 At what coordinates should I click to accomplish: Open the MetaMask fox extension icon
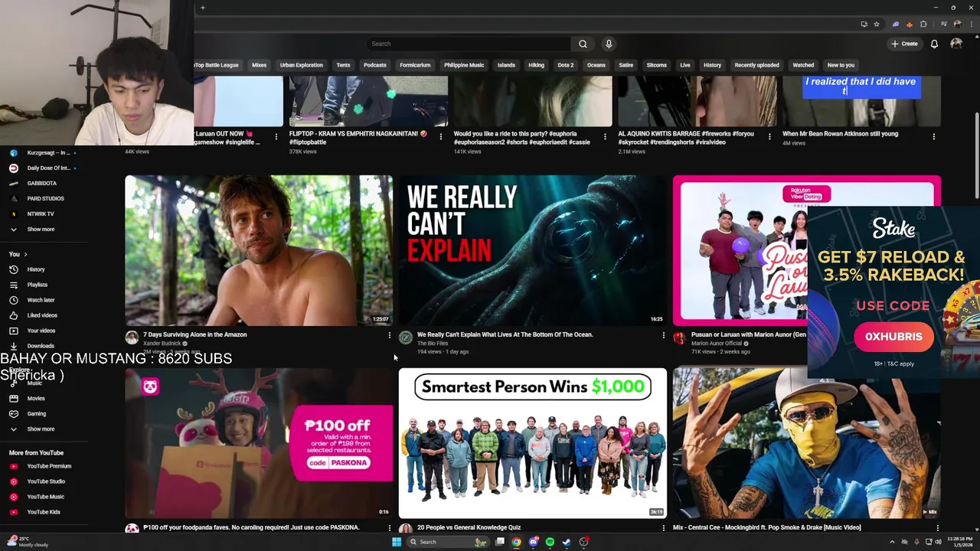[x=910, y=24]
